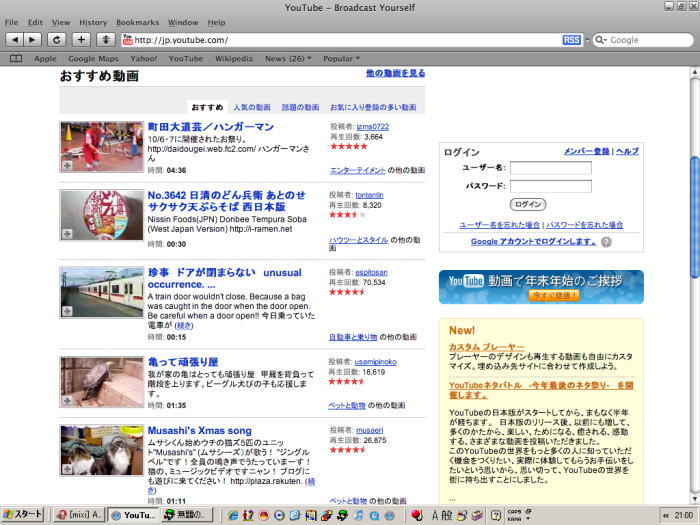Click the URL address field
Viewport: 700px width, 525px height.
pyautogui.click(x=346, y=40)
